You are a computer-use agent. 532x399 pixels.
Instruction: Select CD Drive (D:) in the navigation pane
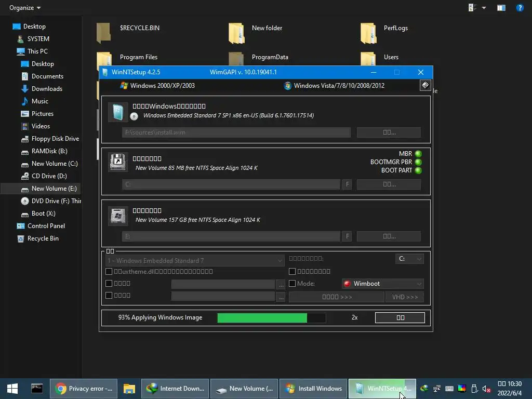(x=44, y=176)
